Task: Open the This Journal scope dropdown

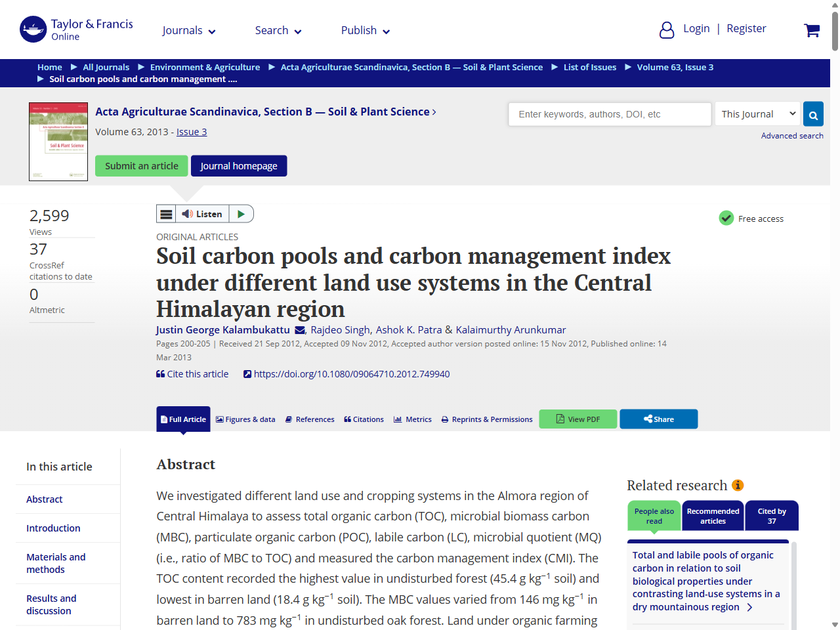Action: (x=757, y=114)
